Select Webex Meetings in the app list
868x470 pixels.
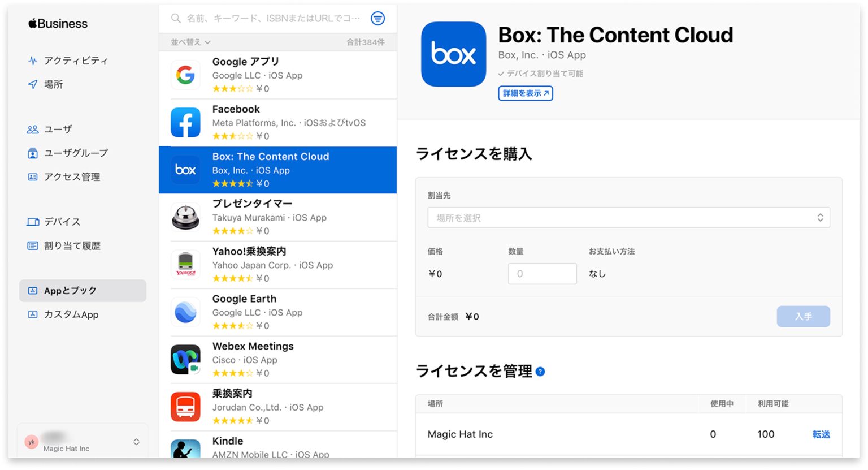click(266, 359)
